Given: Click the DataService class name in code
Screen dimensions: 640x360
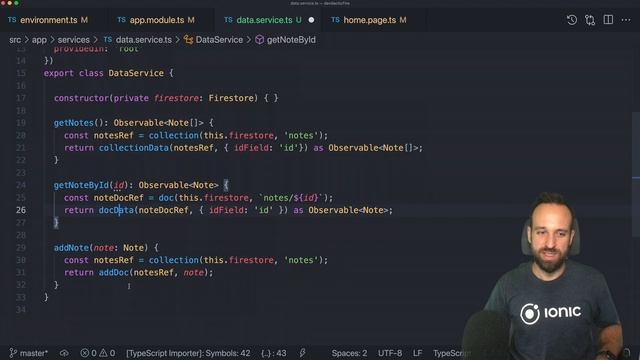Looking at the screenshot, I should (x=136, y=73).
